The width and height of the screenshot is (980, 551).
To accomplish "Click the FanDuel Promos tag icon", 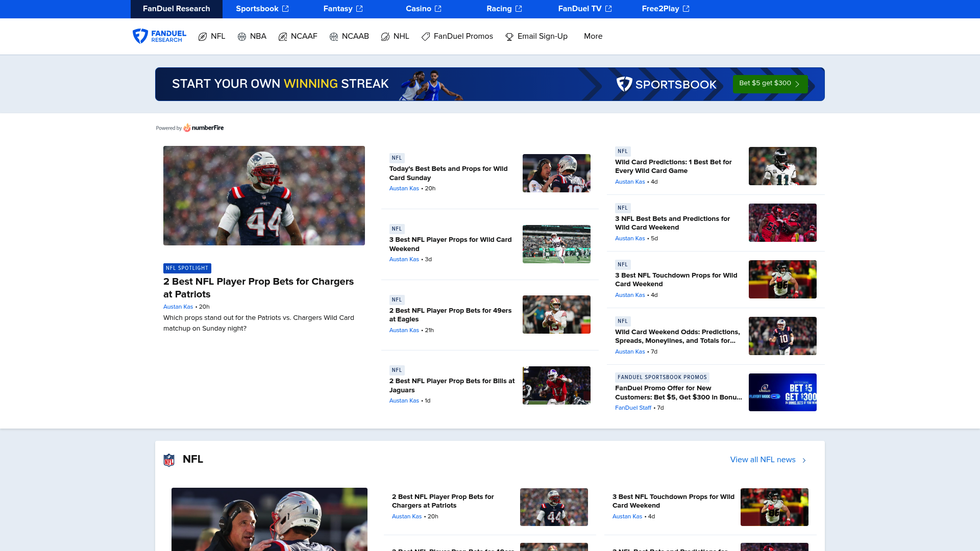I will (426, 37).
